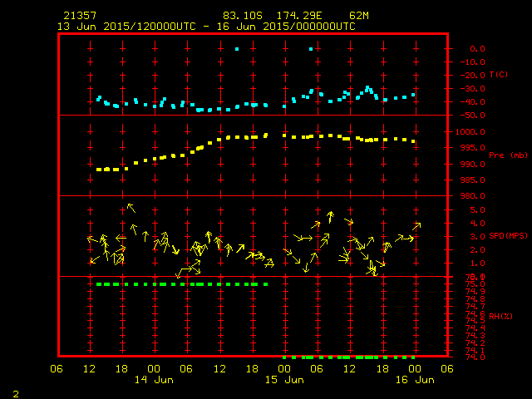Pick the "3.0" wind speed tick label
Image resolution: width=532 pixels, height=399 pixels.
[477, 236]
